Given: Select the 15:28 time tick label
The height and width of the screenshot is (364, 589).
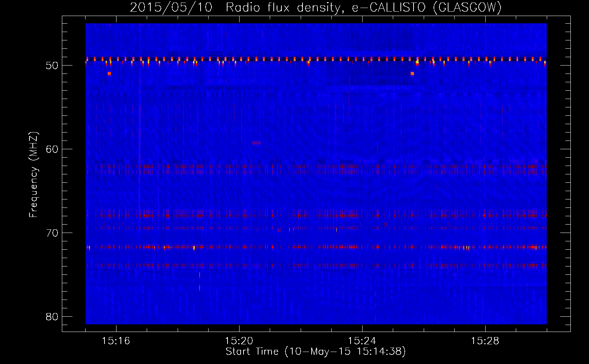Looking at the screenshot, I should [485, 341].
